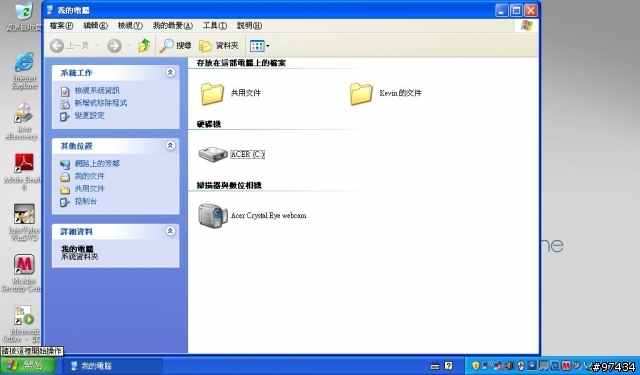Click the yellow security shield tray icon

coord(475,366)
